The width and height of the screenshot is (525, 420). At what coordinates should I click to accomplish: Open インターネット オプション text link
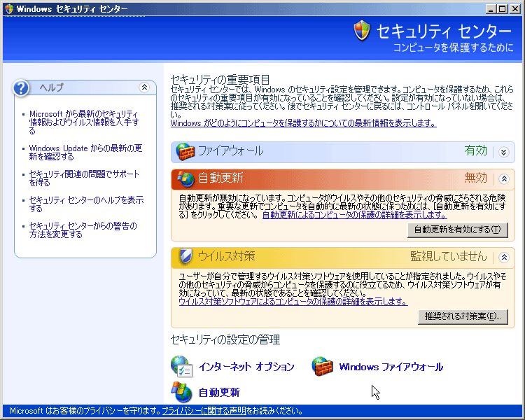(x=246, y=367)
